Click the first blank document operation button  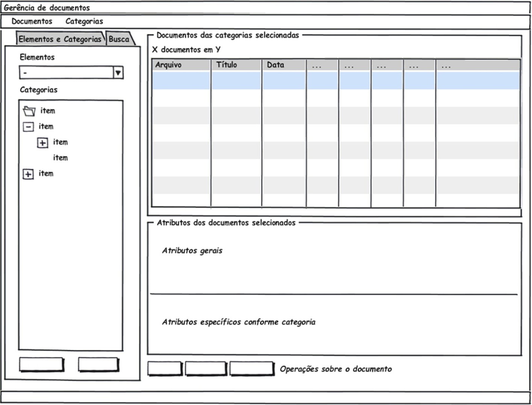pyautogui.click(x=165, y=368)
